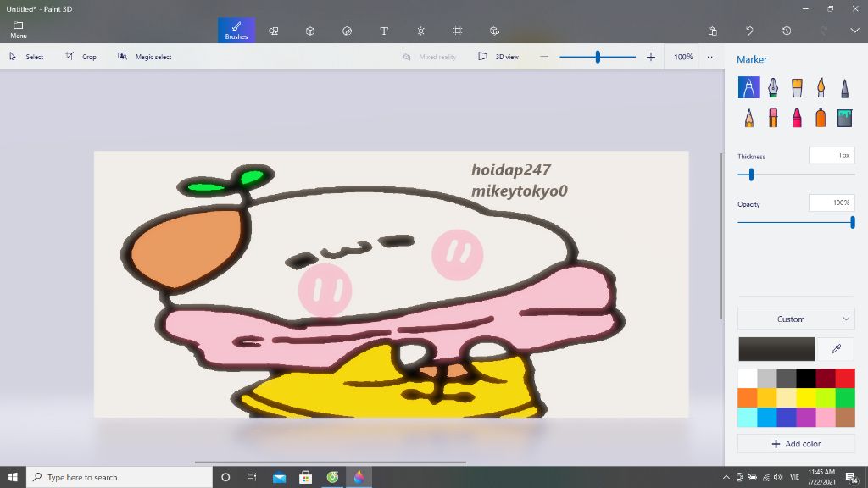Screen dimensions: 868x488
Task: Open the Stickers tab
Action: pyautogui.click(x=347, y=31)
